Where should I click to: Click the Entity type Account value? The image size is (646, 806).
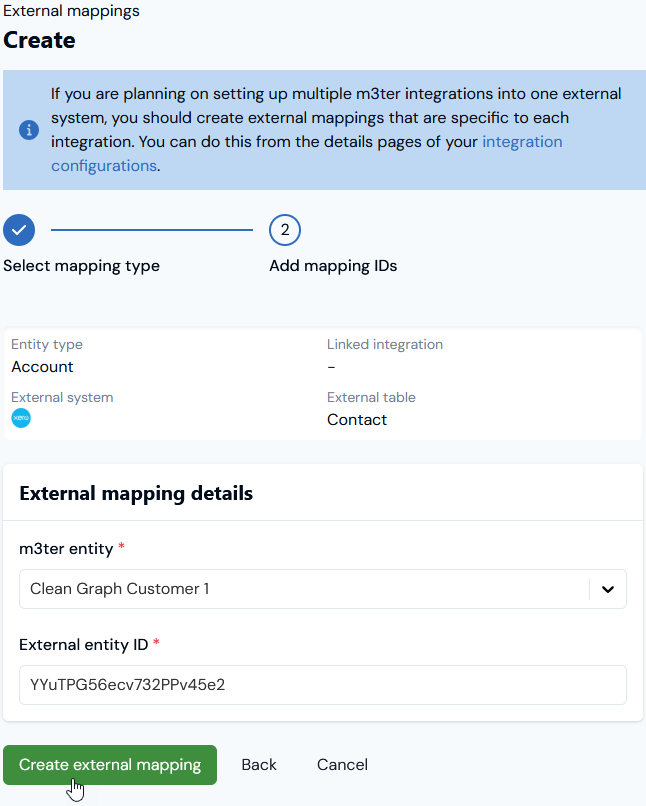pyautogui.click(x=42, y=367)
